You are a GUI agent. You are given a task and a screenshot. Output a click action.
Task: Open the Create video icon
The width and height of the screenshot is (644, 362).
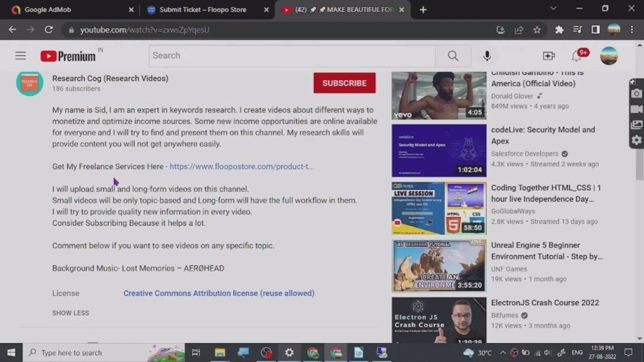tap(548, 56)
